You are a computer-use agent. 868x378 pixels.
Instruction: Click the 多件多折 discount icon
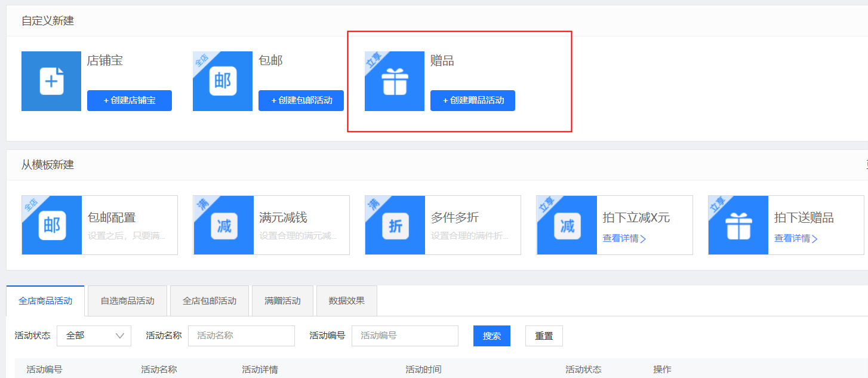point(395,225)
